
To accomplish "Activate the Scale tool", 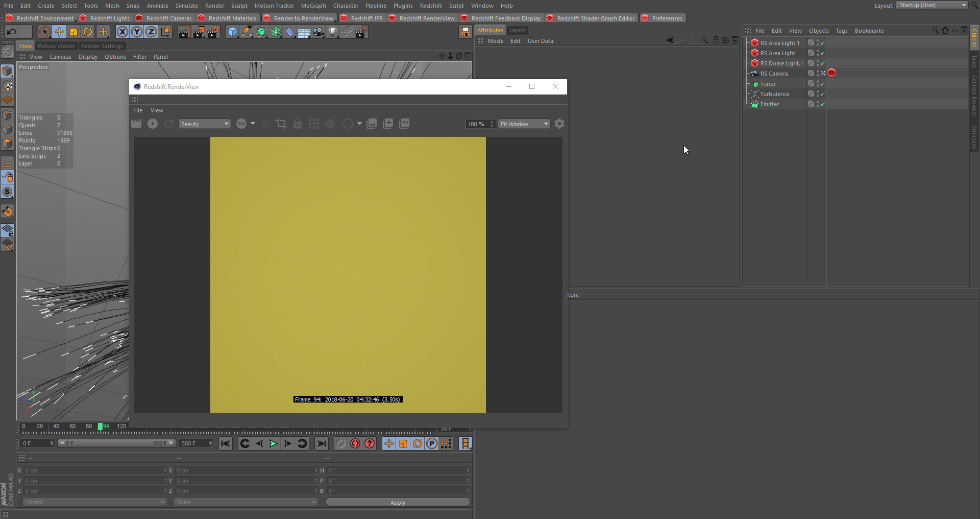I will click(x=73, y=32).
